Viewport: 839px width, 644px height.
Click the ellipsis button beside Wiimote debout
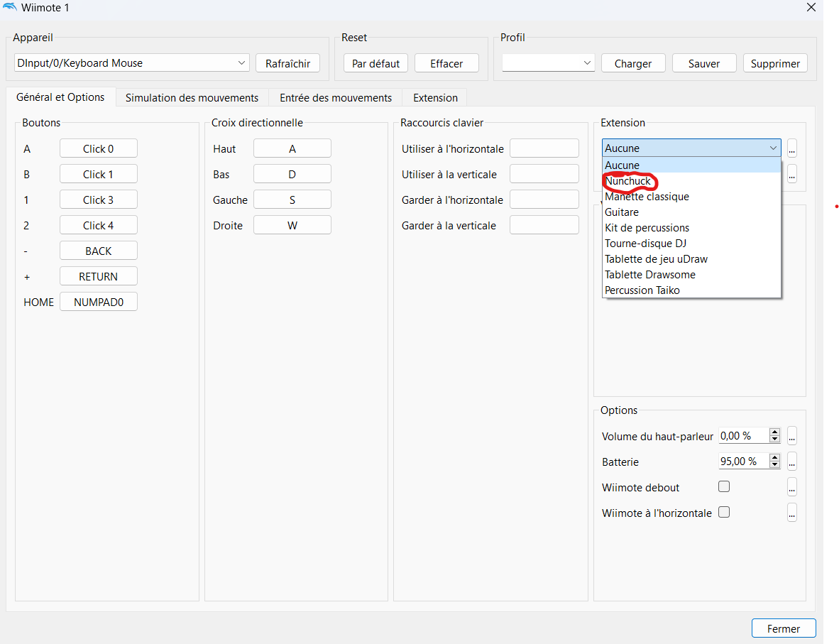click(792, 487)
